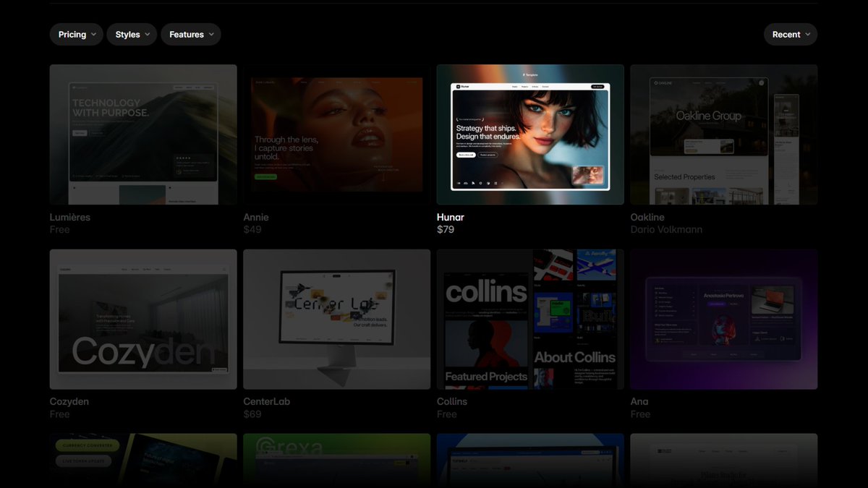Click the Free label under Collins
The image size is (868, 488).
447,414
